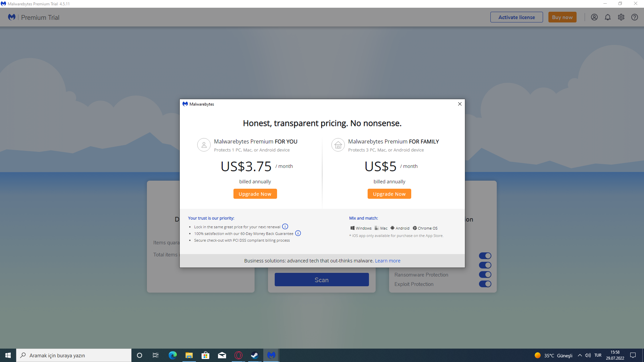Expand the hidden system tray icons chevron

(580, 355)
